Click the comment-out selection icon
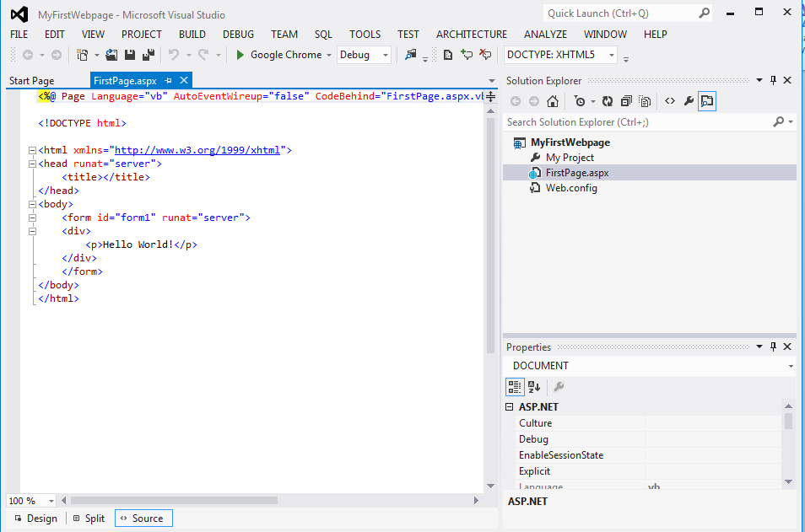This screenshot has height=532, width=805. pyautogui.click(x=467, y=54)
